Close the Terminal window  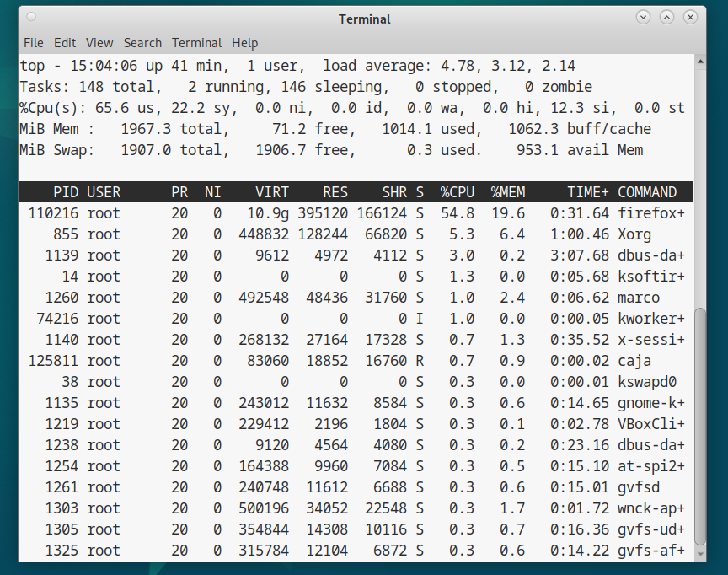(x=691, y=17)
